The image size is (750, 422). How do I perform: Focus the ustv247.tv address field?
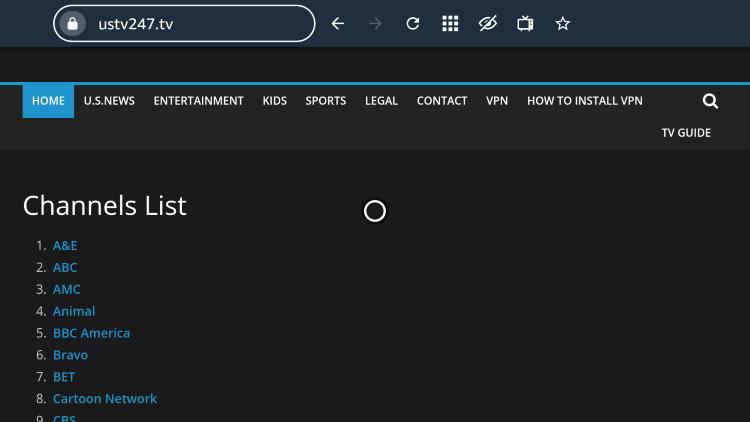coord(184,23)
